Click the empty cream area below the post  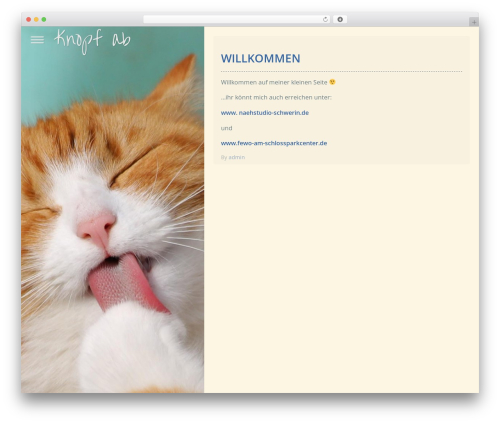click(x=341, y=277)
